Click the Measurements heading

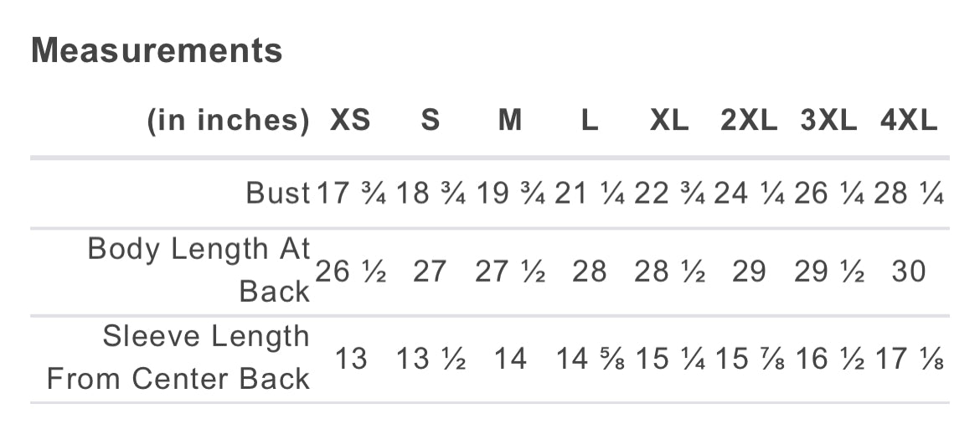(x=157, y=51)
